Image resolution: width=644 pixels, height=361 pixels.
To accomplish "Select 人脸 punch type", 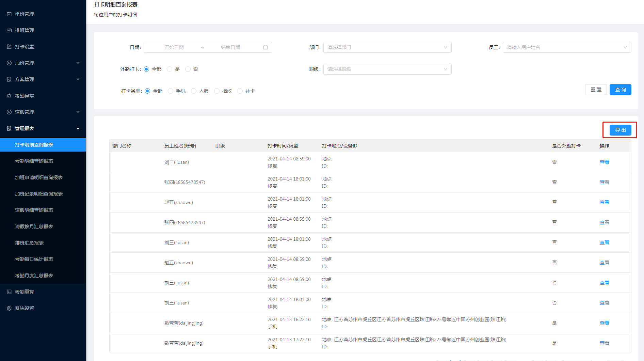I will 194,91.
